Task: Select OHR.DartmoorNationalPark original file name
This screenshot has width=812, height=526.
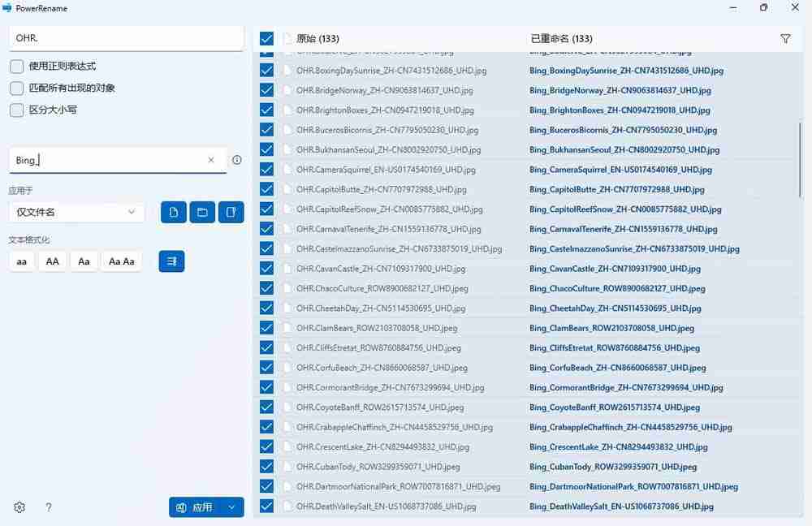Action: pos(399,487)
